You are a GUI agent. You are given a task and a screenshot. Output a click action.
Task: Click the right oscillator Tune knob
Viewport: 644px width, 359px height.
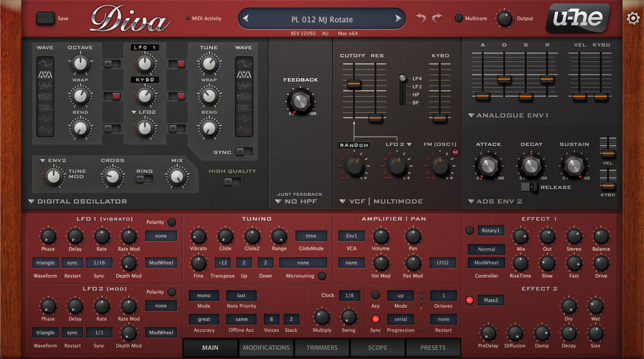click(x=209, y=63)
